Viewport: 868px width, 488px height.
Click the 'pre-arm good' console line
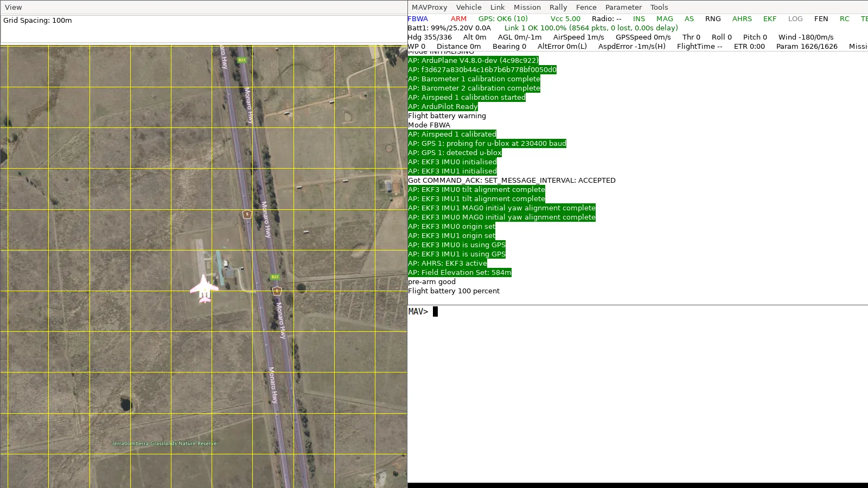point(432,282)
